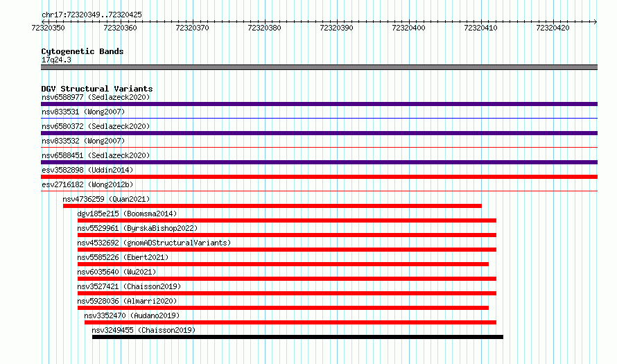Click the thin red line for nsv833532
Viewport: 617px width, 364px height.
tap(319, 147)
